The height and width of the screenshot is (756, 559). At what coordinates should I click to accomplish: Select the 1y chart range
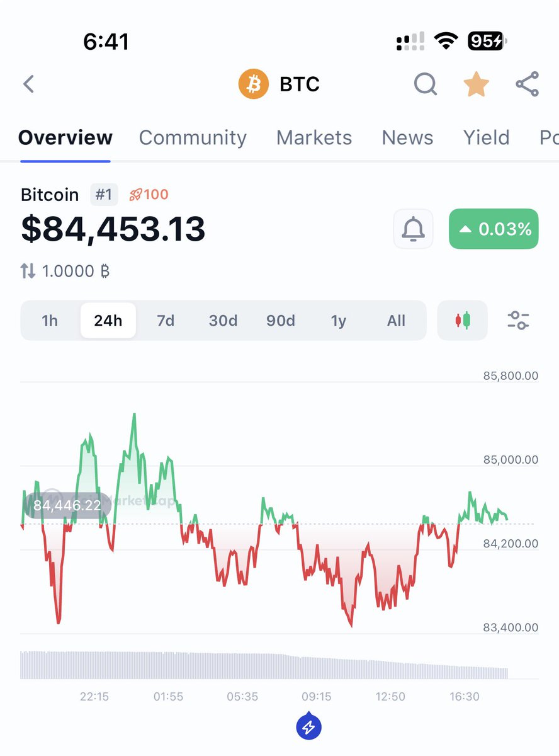click(x=339, y=321)
